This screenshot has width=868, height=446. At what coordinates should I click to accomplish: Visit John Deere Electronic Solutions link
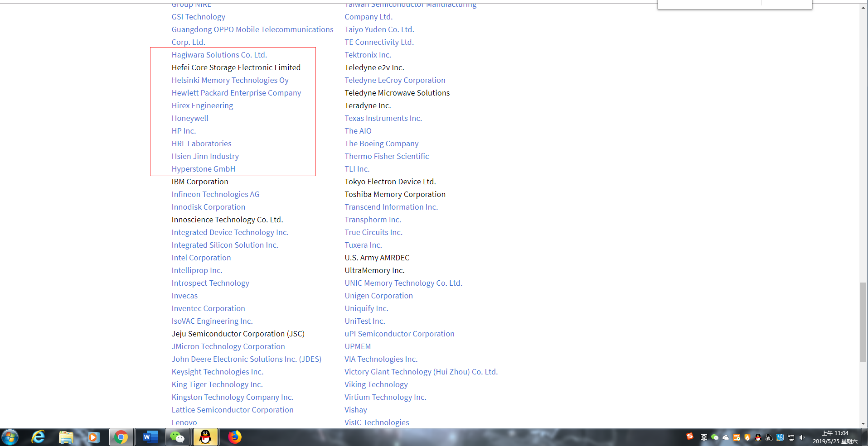pos(246,359)
